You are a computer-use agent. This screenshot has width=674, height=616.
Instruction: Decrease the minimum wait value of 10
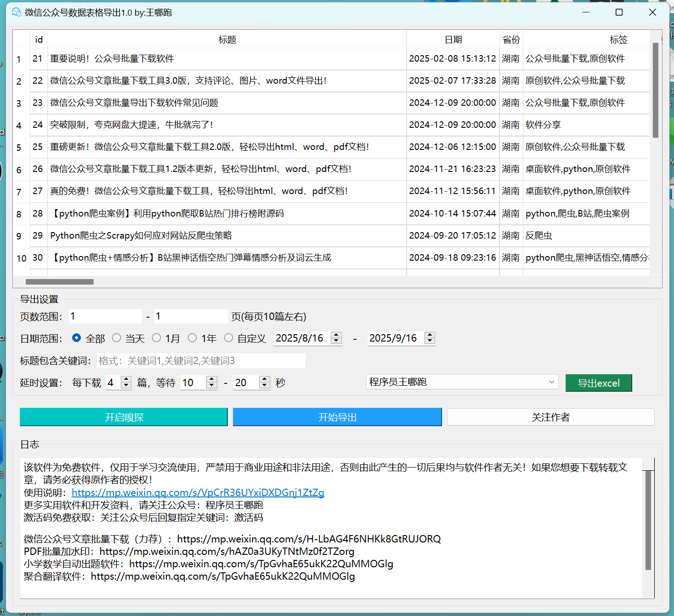pos(211,386)
